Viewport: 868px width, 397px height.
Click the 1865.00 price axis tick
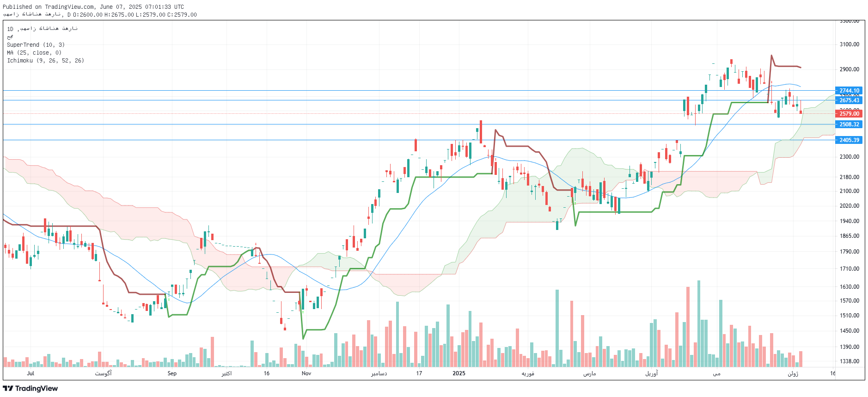click(x=850, y=236)
